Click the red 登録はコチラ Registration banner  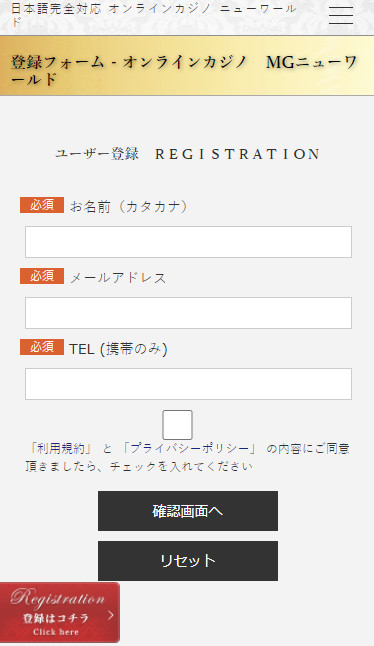[60, 612]
